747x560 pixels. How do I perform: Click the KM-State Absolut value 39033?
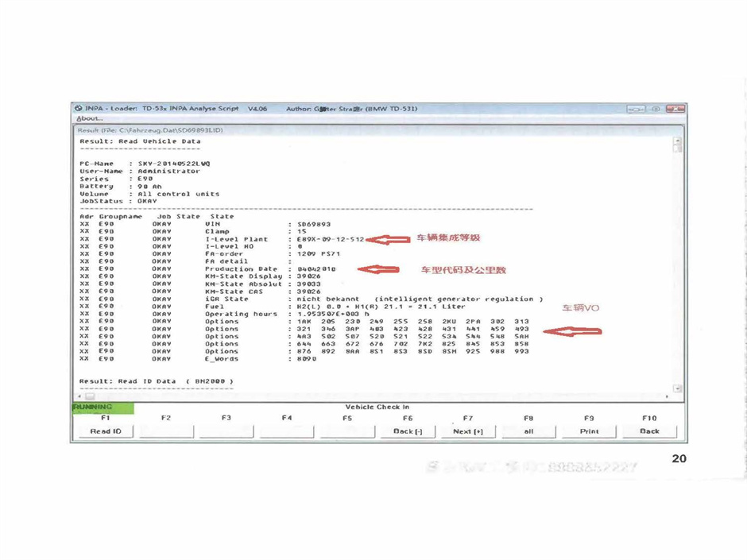coord(308,284)
